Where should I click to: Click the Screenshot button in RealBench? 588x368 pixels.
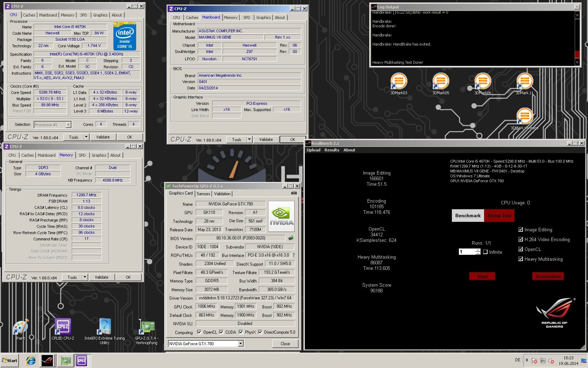(x=548, y=277)
